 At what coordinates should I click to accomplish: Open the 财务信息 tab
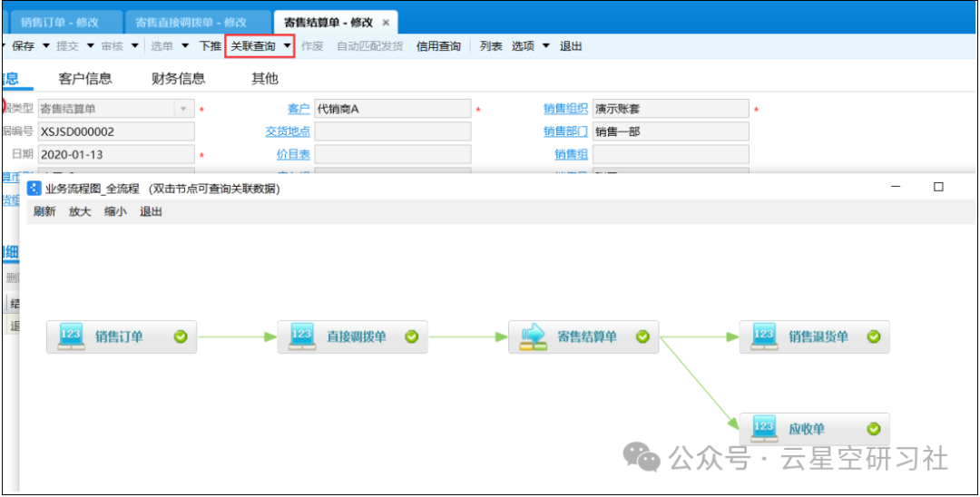(x=178, y=79)
